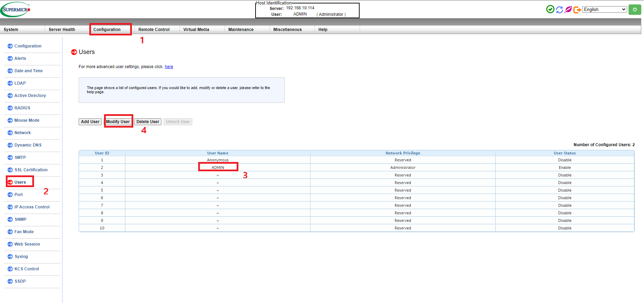644x303 pixels.
Task: Click the arrow icon beside SNMP
Action: (10, 219)
